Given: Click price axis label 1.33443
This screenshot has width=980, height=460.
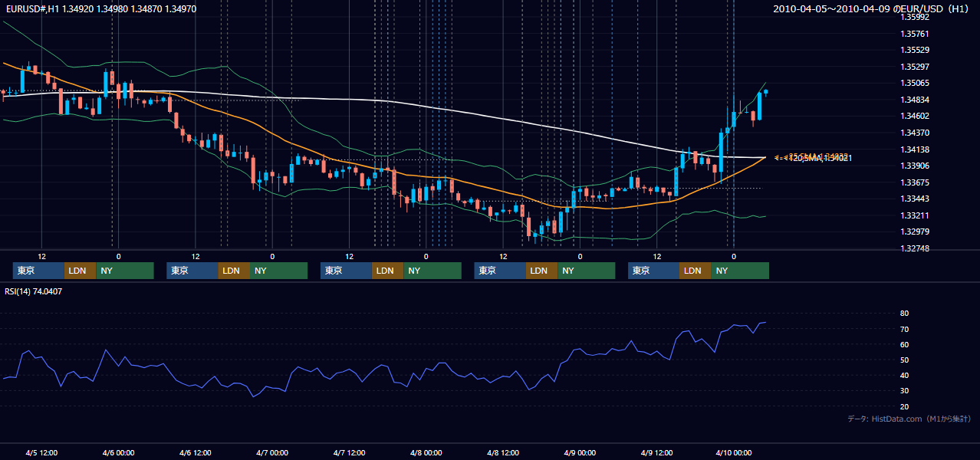Looking at the screenshot, I should [x=916, y=199].
